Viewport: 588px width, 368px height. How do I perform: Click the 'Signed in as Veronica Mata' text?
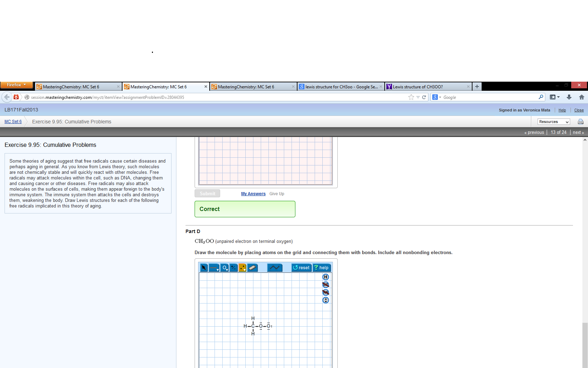(x=524, y=110)
